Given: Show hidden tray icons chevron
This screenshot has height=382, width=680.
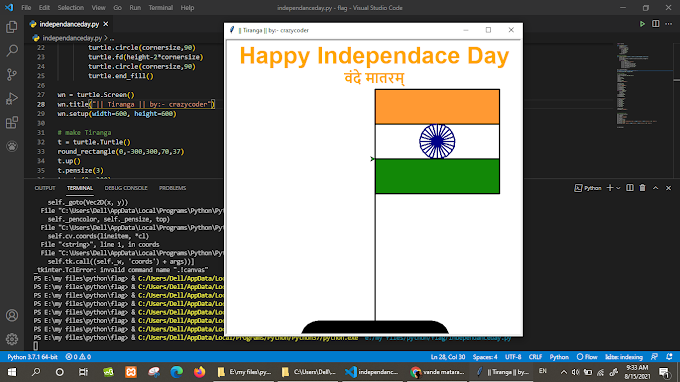Looking at the screenshot, I should click(x=563, y=372).
